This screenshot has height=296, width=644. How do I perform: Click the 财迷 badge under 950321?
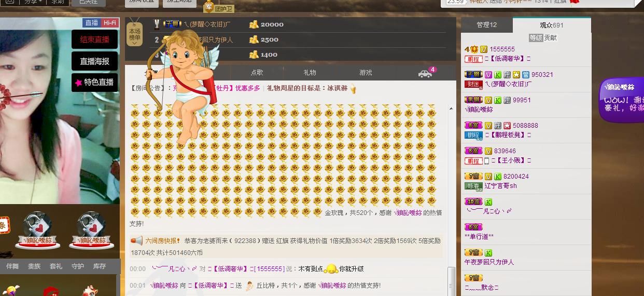473,84
